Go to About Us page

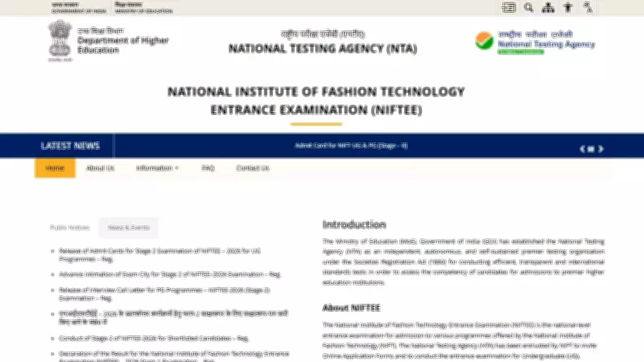pyautogui.click(x=100, y=168)
